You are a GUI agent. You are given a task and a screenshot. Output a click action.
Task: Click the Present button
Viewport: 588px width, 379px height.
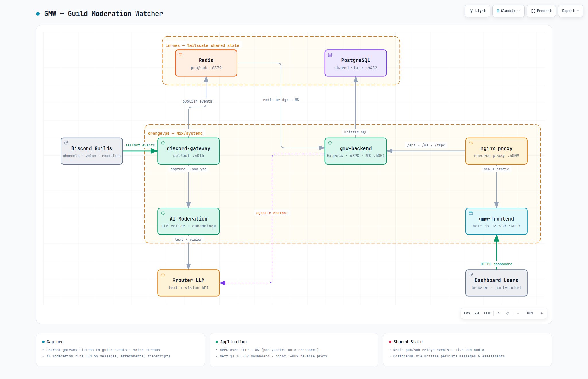point(541,11)
